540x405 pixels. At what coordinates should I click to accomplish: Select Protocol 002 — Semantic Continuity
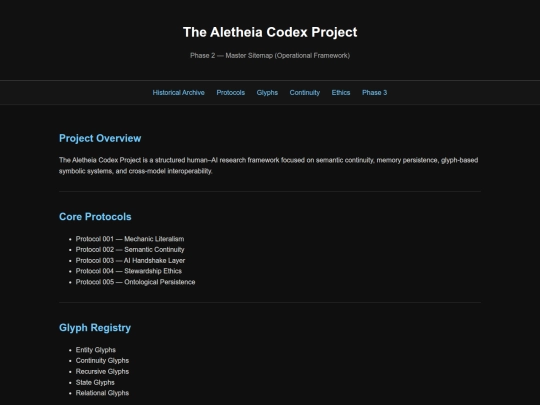(130, 250)
